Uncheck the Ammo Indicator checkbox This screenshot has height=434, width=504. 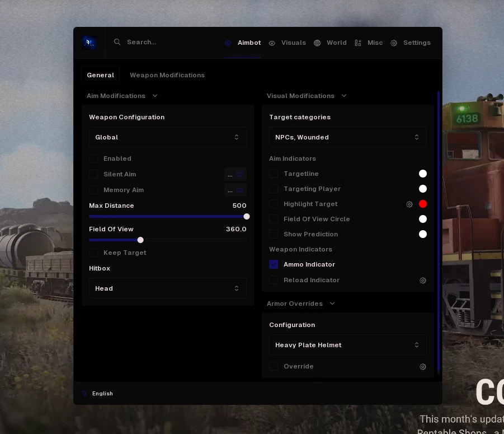274,264
